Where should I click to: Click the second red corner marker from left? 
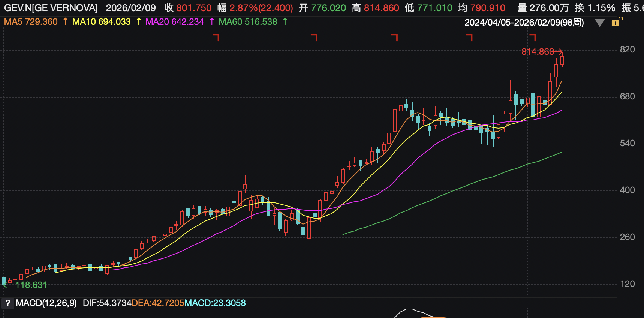click(314, 37)
